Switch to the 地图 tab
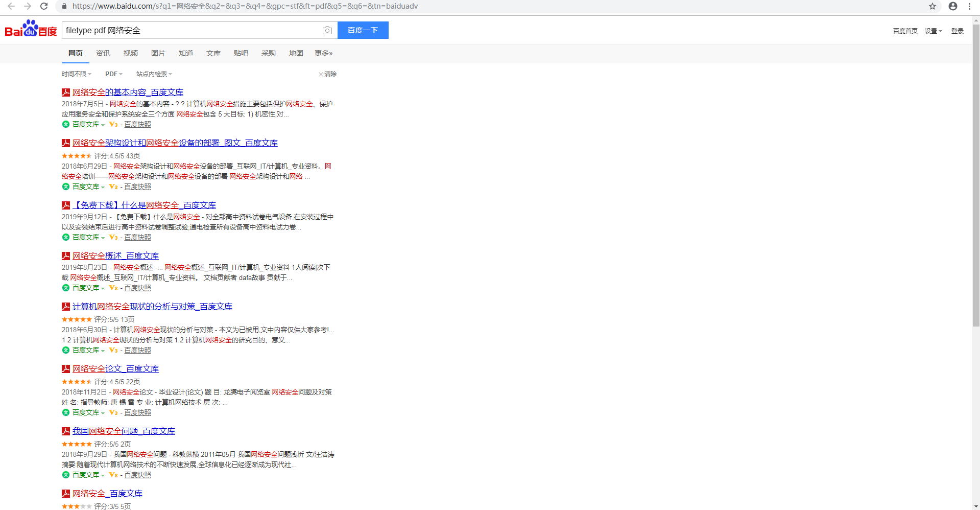This screenshot has height=510, width=980. [296, 53]
